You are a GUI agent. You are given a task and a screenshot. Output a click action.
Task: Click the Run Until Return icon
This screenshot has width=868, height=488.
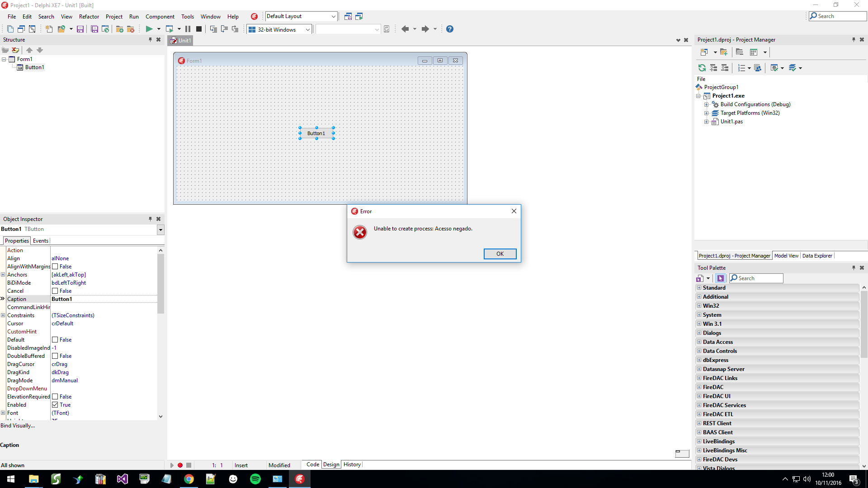[x=235, y=29]
